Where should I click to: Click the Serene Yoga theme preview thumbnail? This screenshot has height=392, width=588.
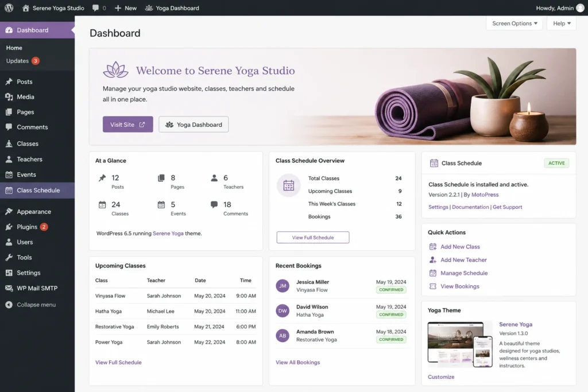click(460, 344)
